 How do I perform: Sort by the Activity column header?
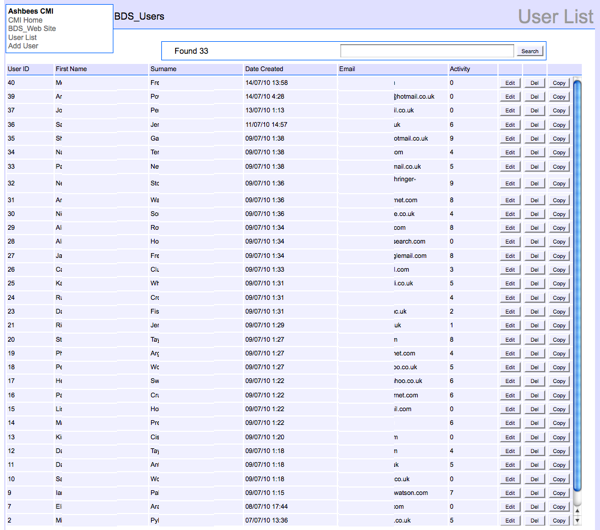(460, 69)
